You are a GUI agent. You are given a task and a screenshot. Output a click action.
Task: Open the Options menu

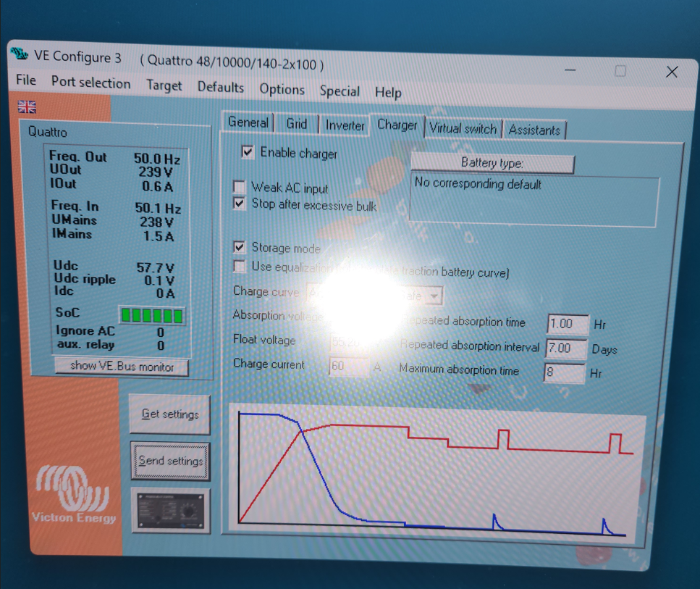click(x=282, y=89)
